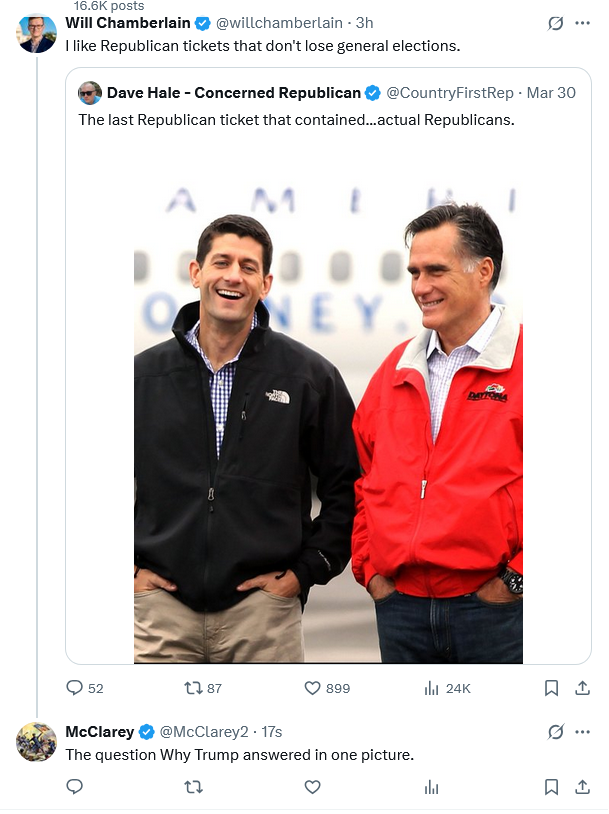Image resolution: width=609 pixels, height=814 pixels.
Task: Reply to McClarey's post
Action: [75, 787]
